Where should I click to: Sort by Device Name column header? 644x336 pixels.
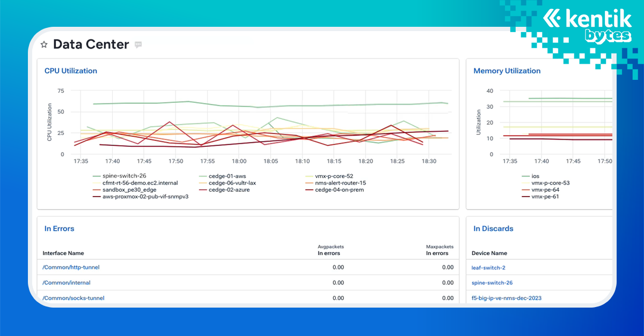tap(489, 253)
